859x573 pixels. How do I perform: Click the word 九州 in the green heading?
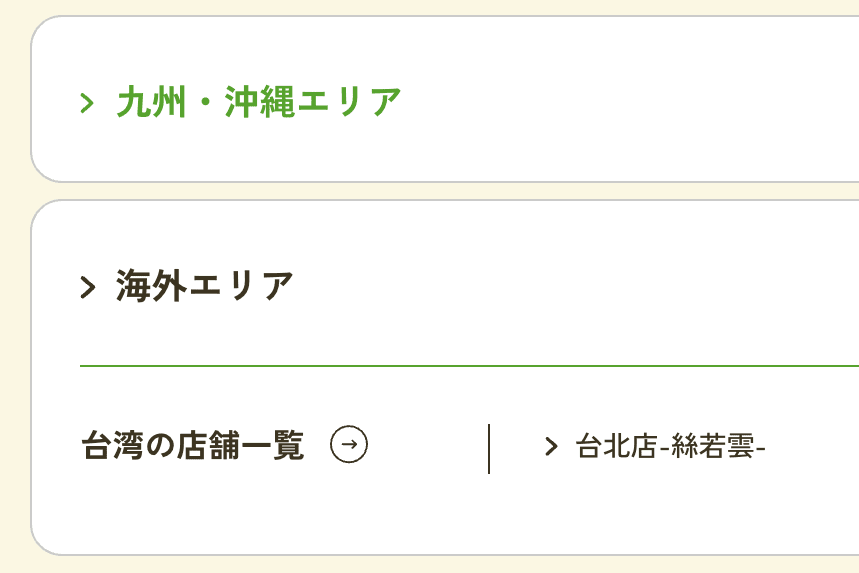(152, 102)
